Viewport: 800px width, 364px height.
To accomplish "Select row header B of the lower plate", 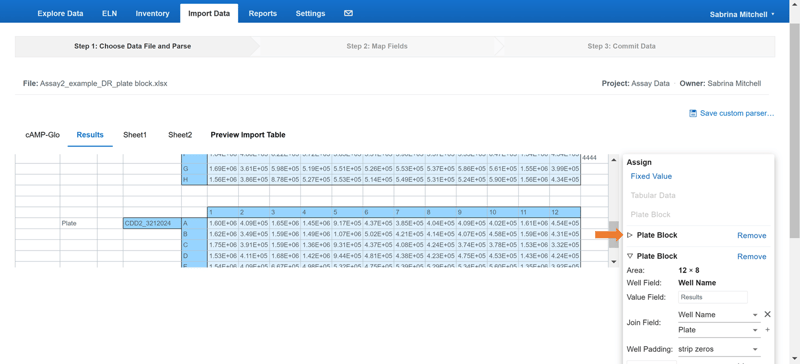I will [x=194, y=234].
